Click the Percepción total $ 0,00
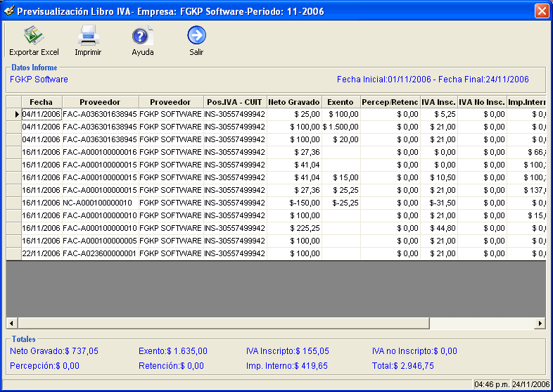The image size is (553, 392). coord(44,366)
